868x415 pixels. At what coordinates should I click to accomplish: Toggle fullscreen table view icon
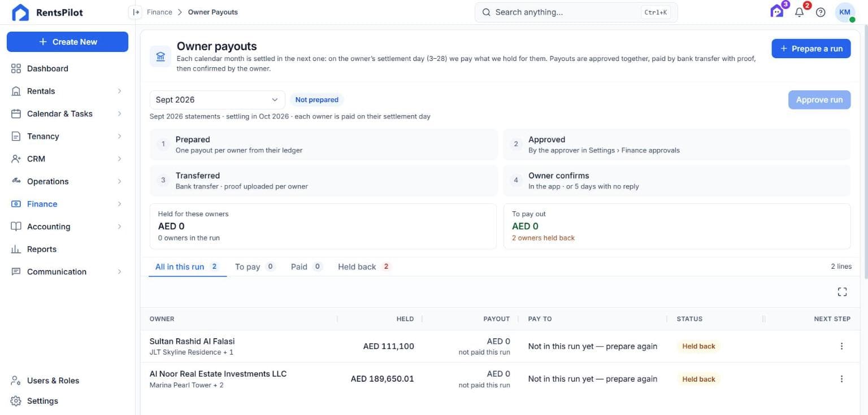[842, 292]
